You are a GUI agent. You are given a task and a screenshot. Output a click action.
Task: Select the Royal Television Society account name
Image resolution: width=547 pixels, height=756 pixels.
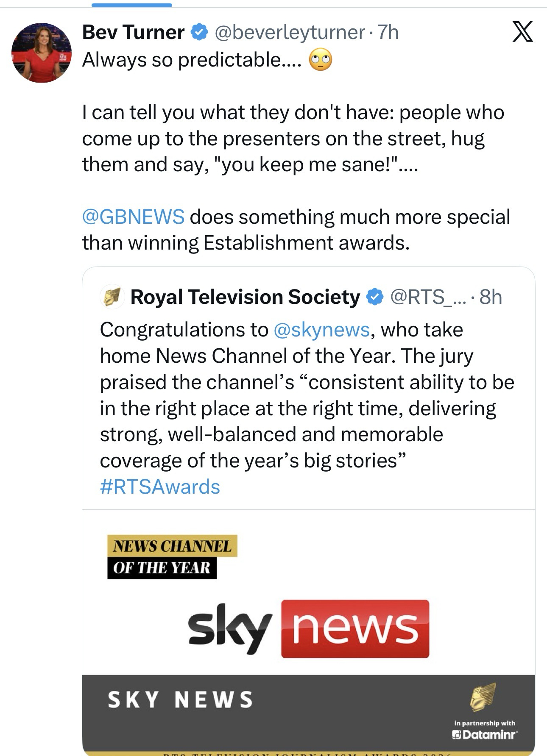[245, 297]
